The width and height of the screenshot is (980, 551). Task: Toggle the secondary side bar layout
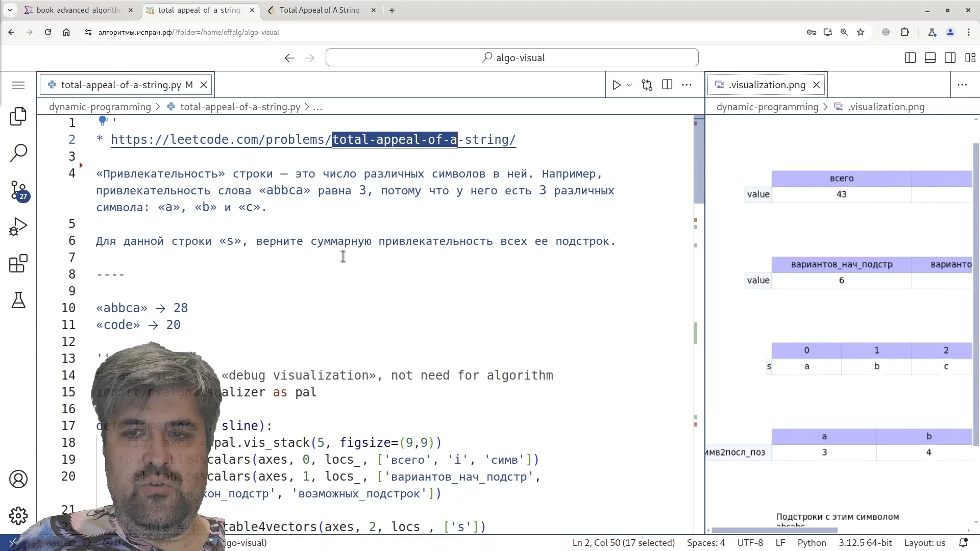950,58
